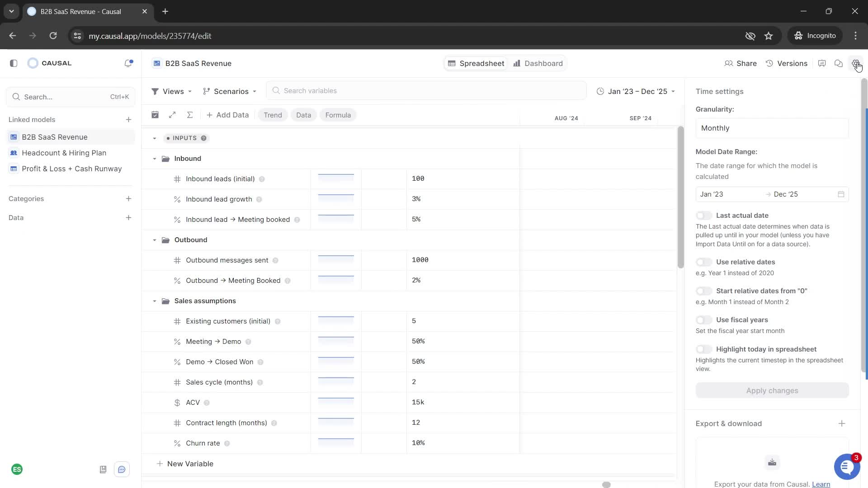Collapse the Inbound variable group
868x488 pixels.
tap(155, 159)
